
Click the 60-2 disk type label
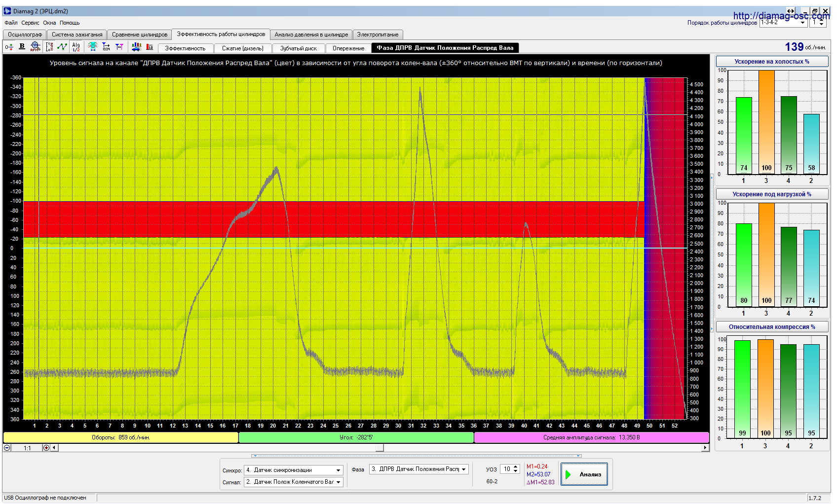click(x=492, y=481)
